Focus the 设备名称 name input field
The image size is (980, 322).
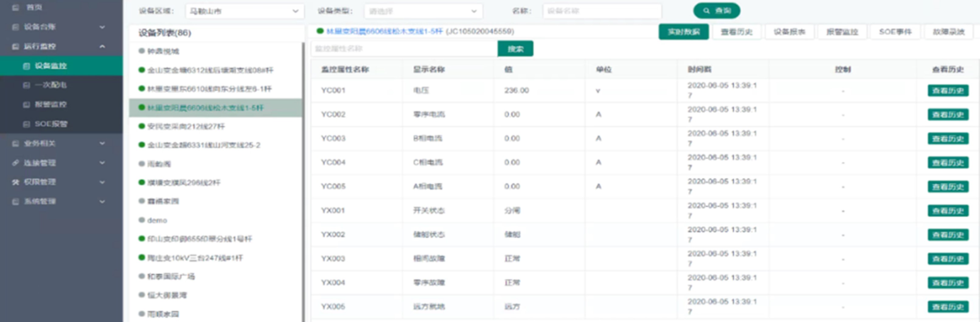(x=602, y=11)
